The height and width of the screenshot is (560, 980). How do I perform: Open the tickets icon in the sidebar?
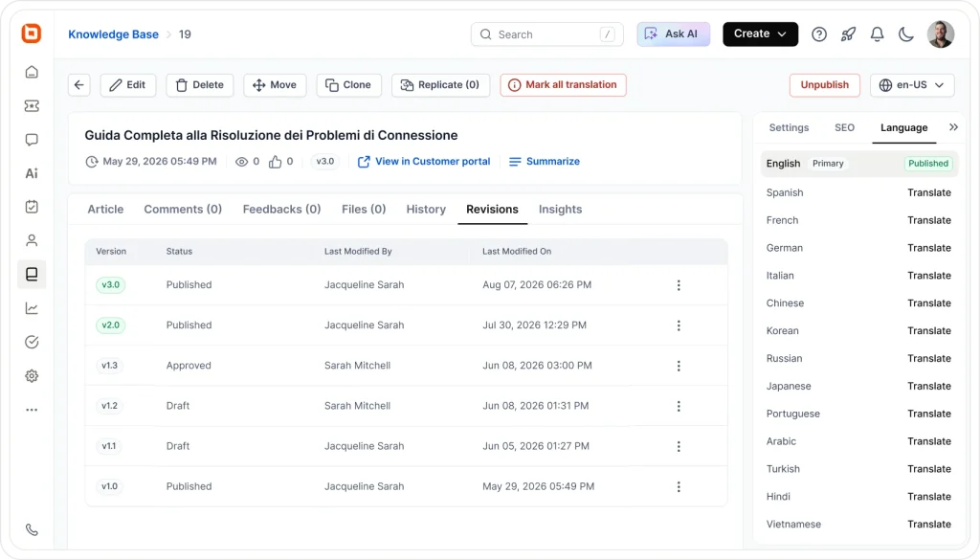click(x=32, y=106)
